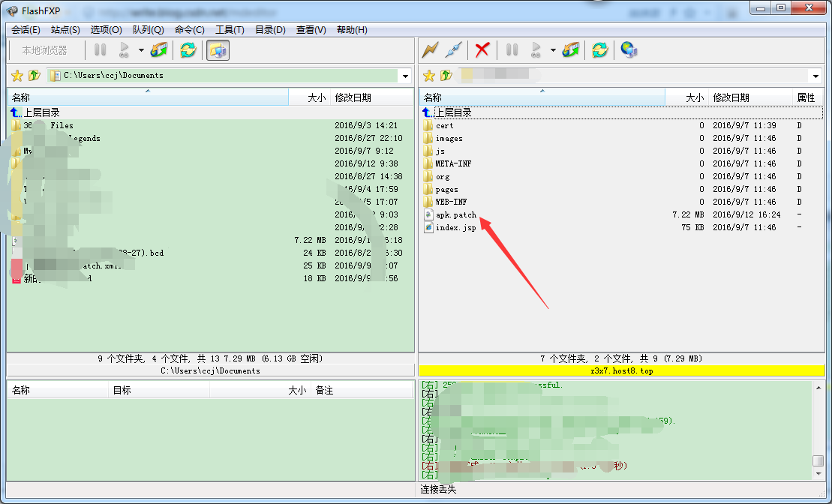Image resolution: width=832 pixels, height=504 pixels.
Task: Click the left pane up-folder icon
Action: 35,75
